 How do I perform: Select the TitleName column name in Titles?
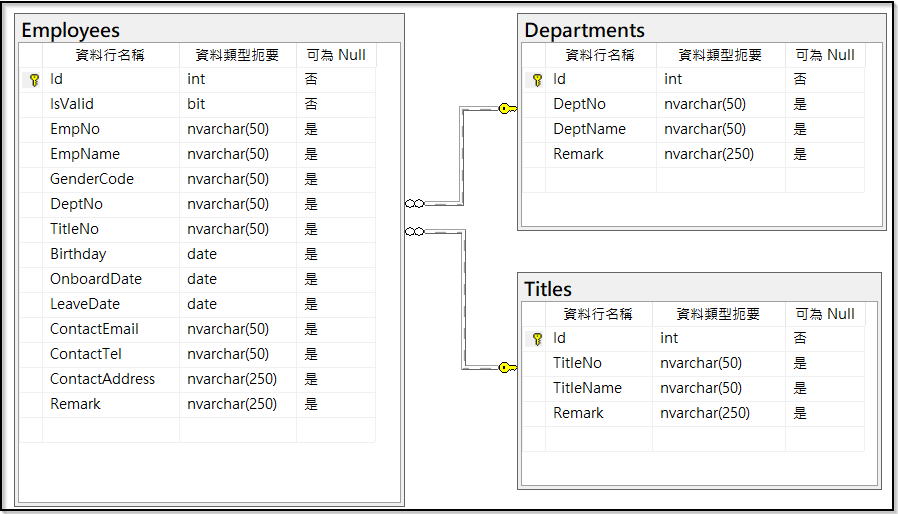(587, 388)
